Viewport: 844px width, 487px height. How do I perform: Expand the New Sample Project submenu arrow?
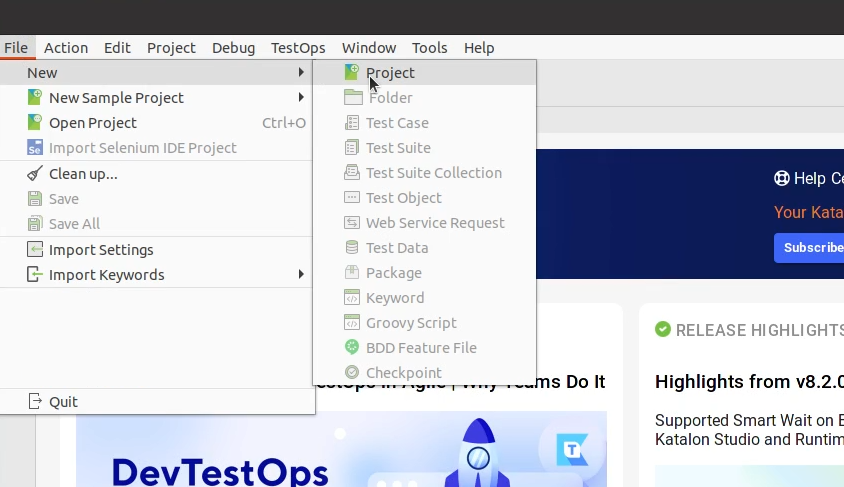click(301, 97)
